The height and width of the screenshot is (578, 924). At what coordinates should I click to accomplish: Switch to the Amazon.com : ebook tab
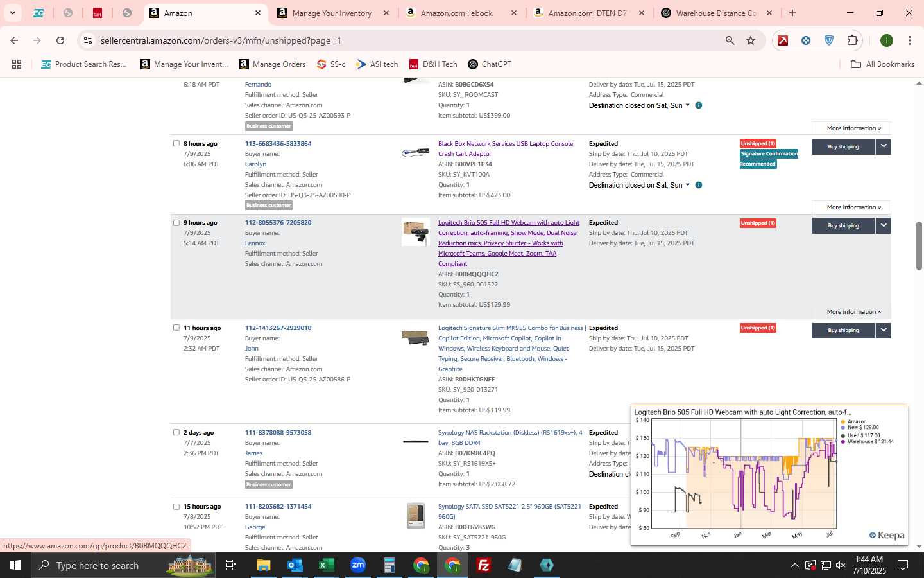pyautogui.click(x=457, y=13)
